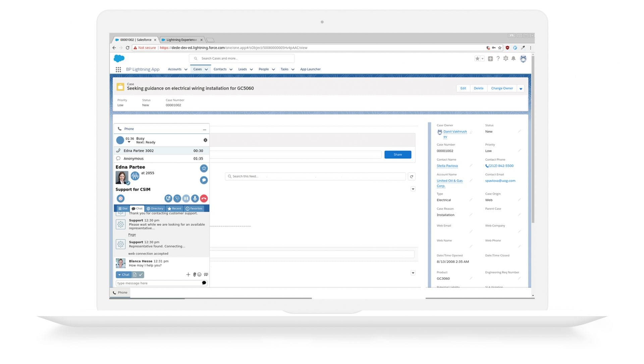Open agent state dropdown under timer
This screenshot has height=364, width=644.
click(x=129, y=142)
